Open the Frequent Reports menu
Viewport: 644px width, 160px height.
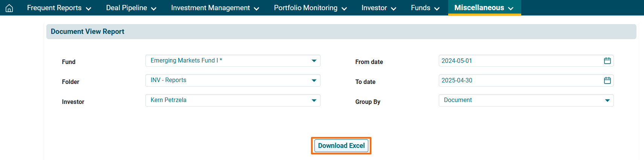click(59, 8)
